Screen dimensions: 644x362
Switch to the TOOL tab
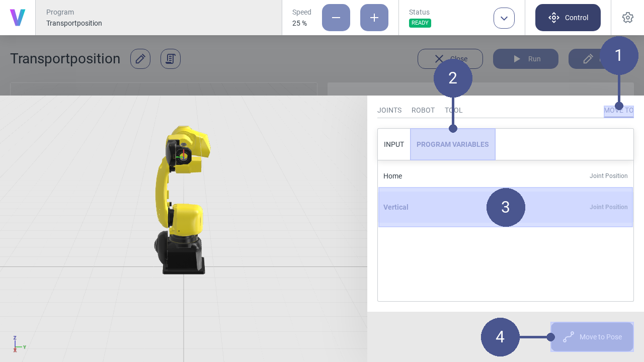click(x=453, y=110)
